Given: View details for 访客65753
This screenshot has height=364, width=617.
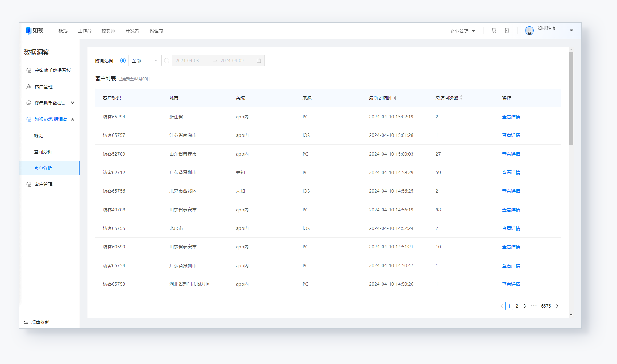Looking at the screenshot, I should (511, 284).
